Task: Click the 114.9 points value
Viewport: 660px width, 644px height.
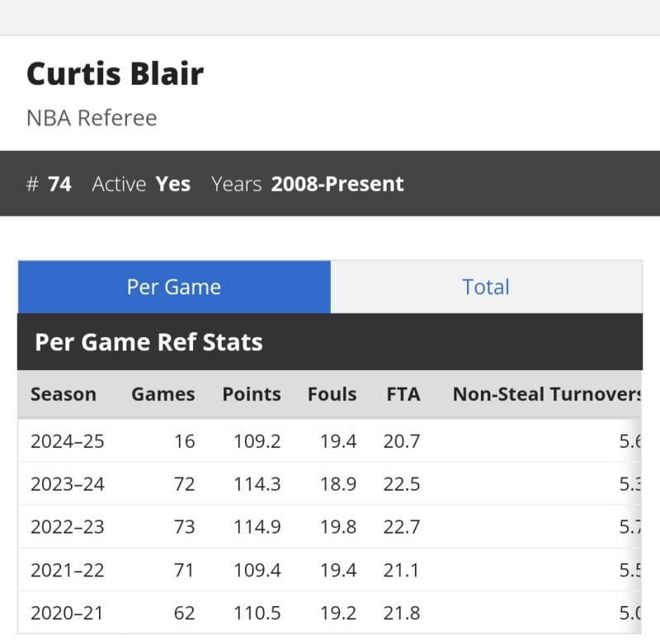Action: point(257,527)
